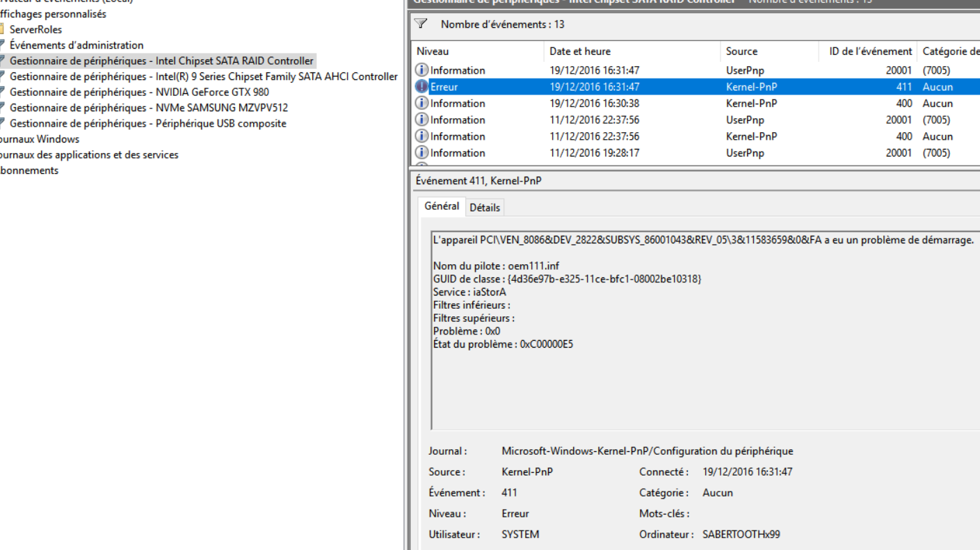980x550 pixels.
Task: Click error icon of event 411 row
Action: click(x=421, y=87)
